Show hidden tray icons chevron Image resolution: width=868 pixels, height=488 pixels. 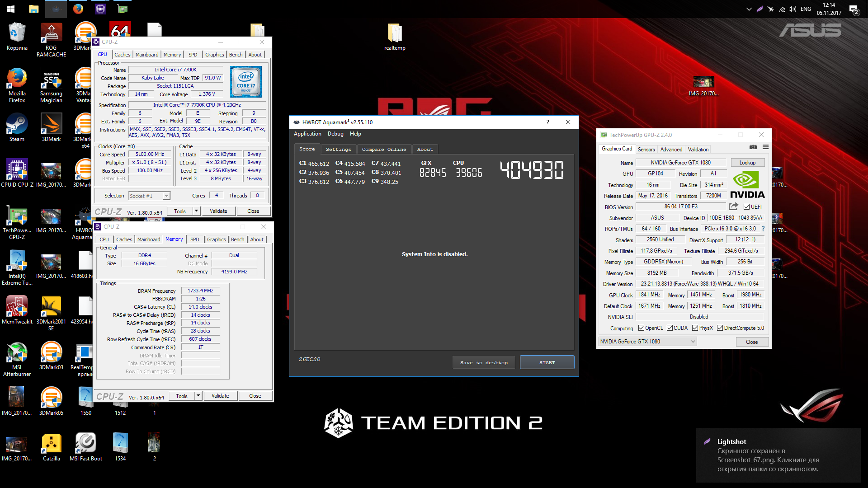(x=749, y=9)
